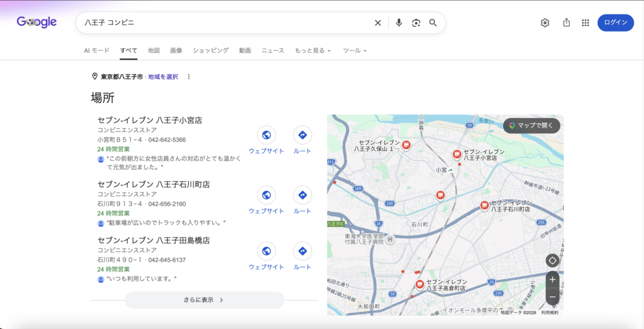Open quick settings gear icon
This screenshot has height=329, width=644.
(545, 23)
